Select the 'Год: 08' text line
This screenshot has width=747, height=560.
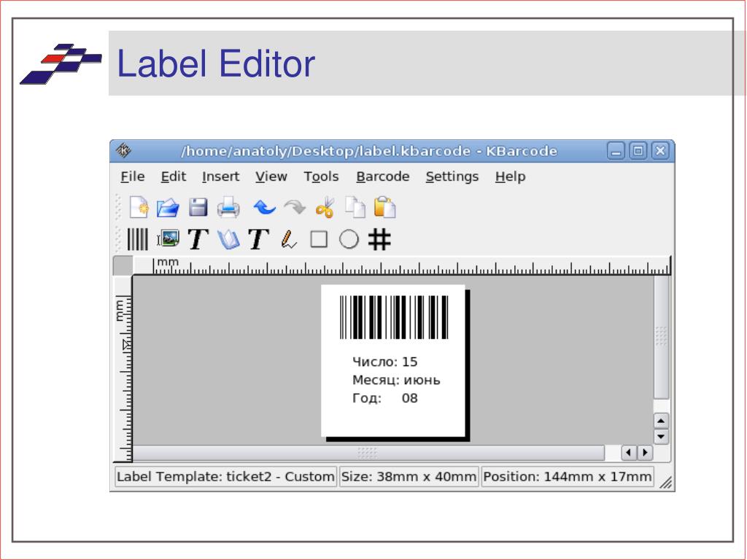pos(385,398)
